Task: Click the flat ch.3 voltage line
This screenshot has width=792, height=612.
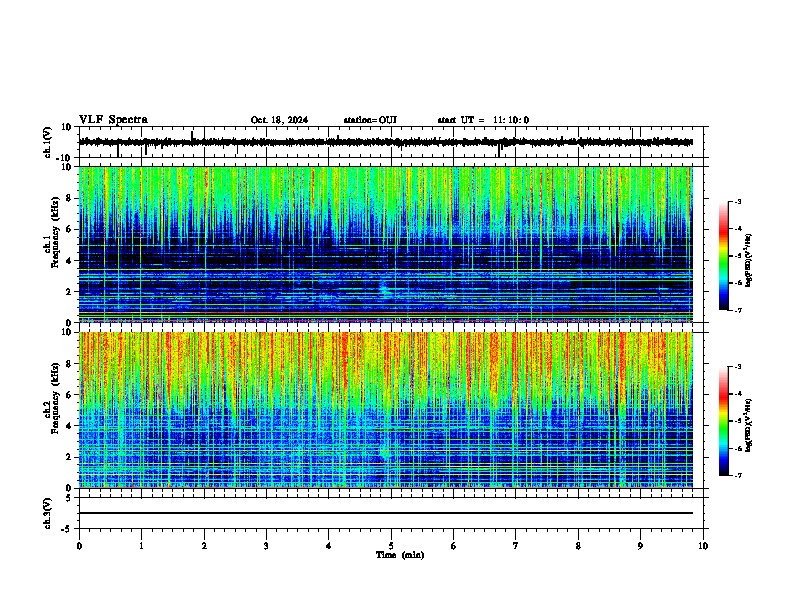Action: 386,513
